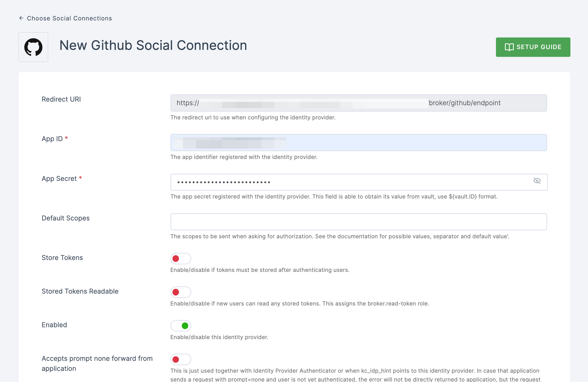Click the Store Tokens label
This screenshot has width=588, height=382.
[62, 258]
